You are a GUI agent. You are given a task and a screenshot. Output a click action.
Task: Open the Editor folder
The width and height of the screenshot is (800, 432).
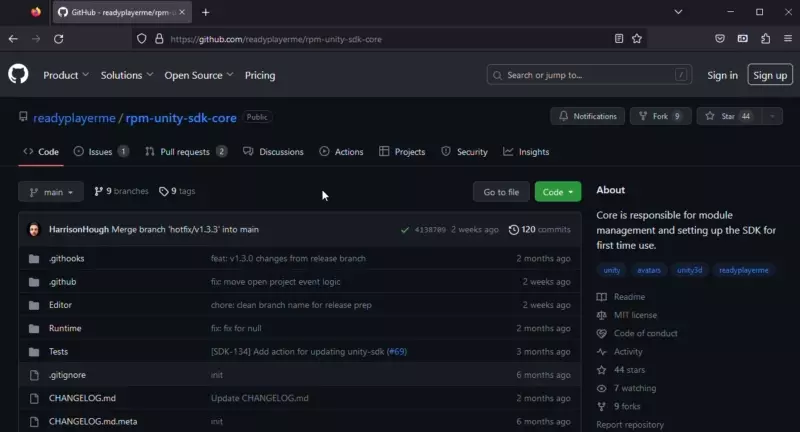60,305
